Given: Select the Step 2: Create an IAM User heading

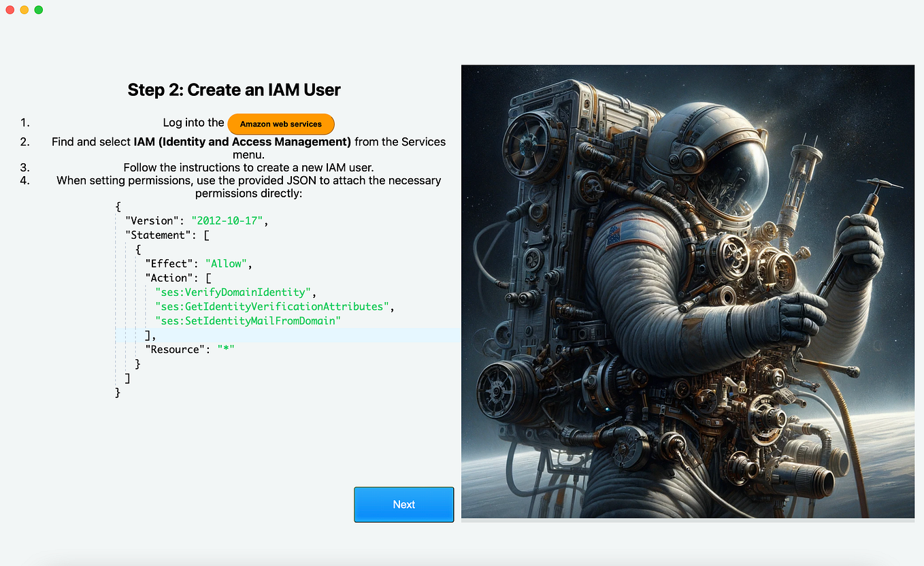Looking at the screenshot, I should click(x=233, y=89).
